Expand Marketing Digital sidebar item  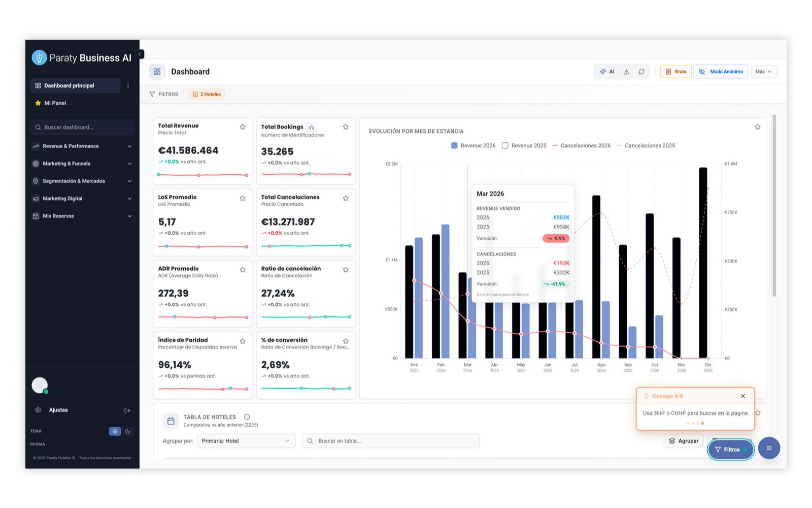point(82,199)
